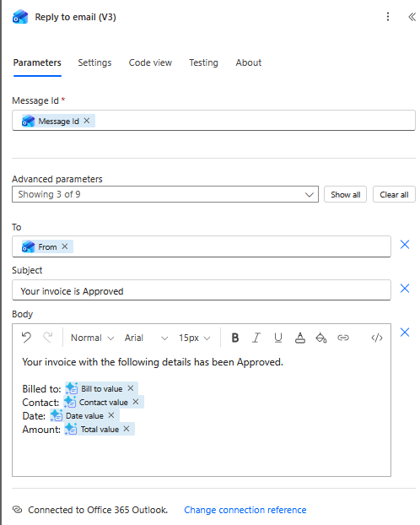Remove the From token in To field
Viewport: 420px width, 525px height.
[x=65, y=246]
